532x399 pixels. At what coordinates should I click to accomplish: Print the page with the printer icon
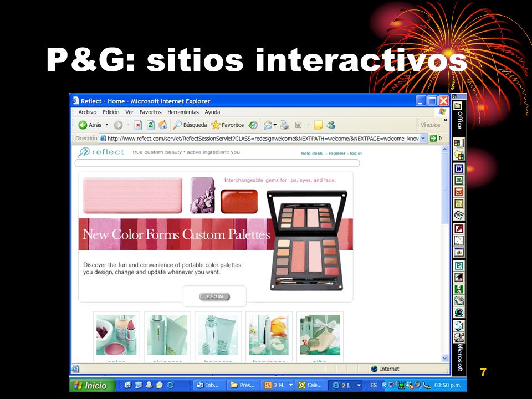284,125
